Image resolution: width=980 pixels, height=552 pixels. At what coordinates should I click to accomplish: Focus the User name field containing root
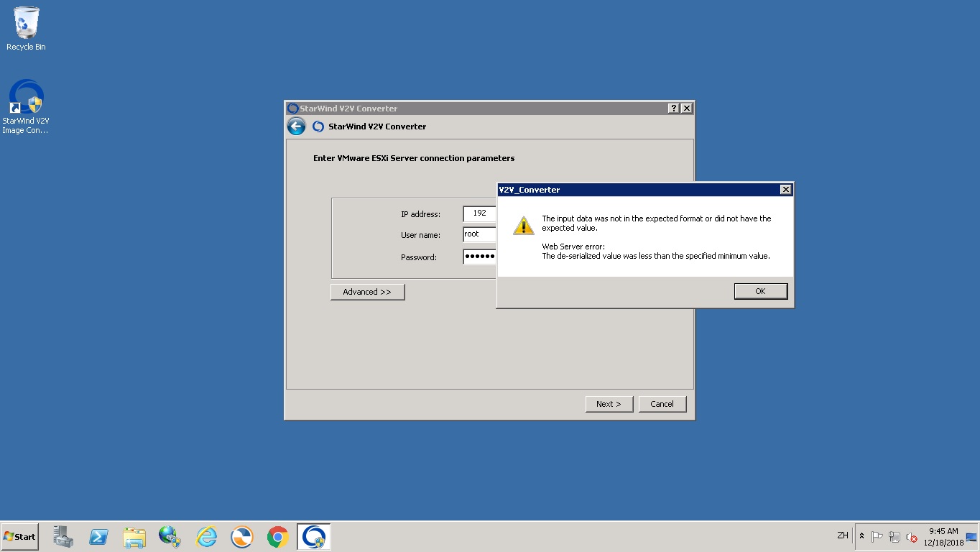point(480,234)
